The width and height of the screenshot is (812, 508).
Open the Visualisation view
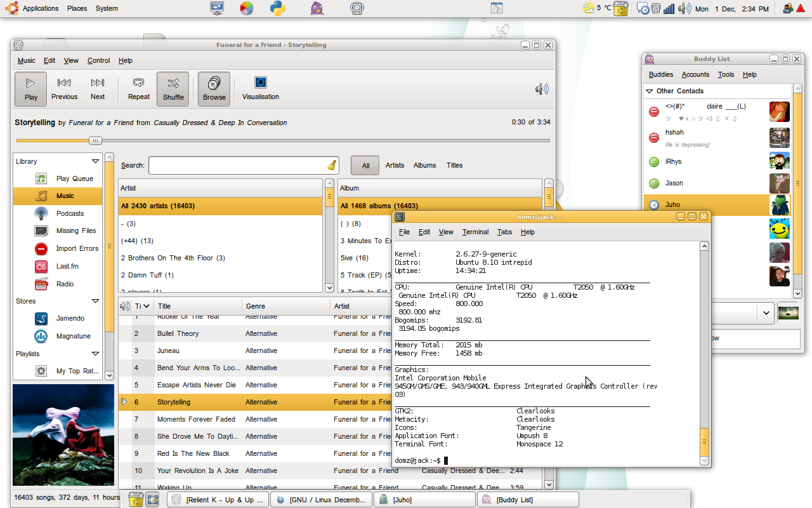260,89
